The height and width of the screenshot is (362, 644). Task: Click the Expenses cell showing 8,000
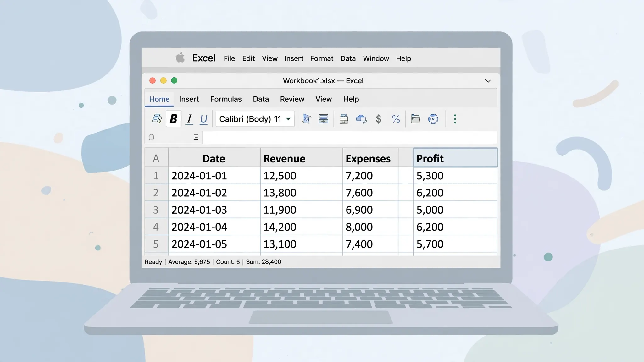(370, 227)
